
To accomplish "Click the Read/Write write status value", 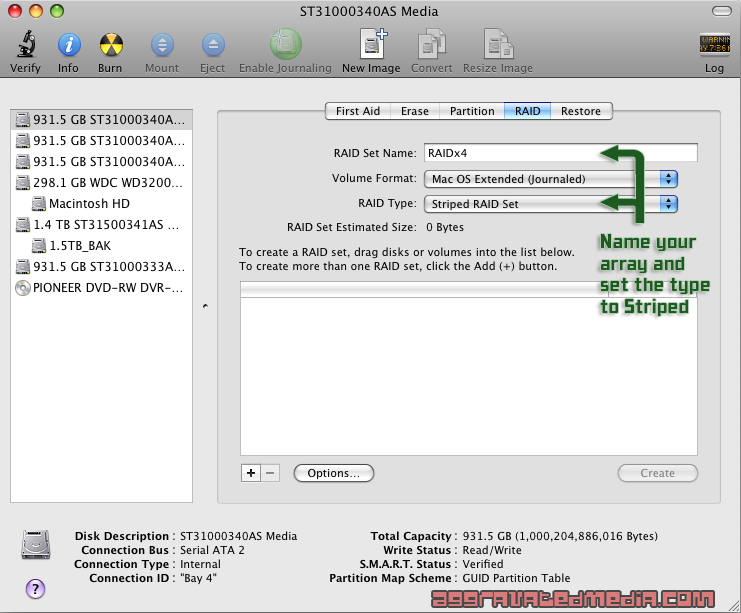I will click(x=492, y=550).
